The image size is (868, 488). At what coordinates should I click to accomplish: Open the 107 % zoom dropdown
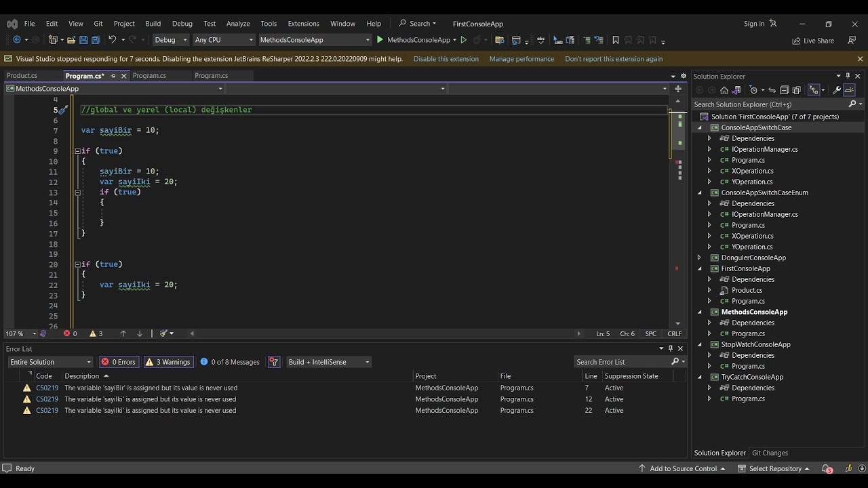pos(20,333)
